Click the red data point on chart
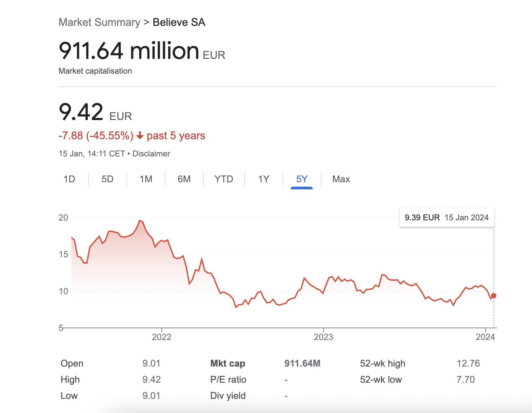 pos(493,296)
